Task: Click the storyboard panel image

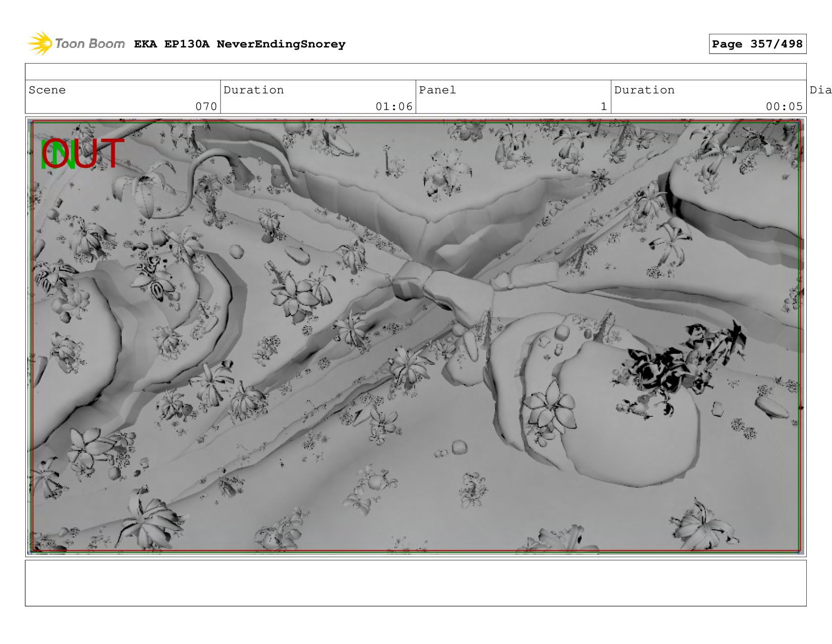Action: coord(415,337)
